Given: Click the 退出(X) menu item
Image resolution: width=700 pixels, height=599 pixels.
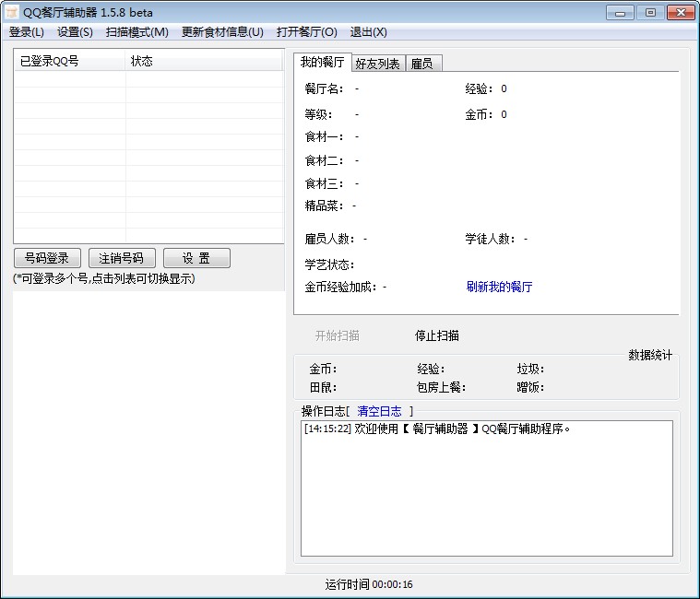Looking at the screenshot, I should [x=368, y=32].
